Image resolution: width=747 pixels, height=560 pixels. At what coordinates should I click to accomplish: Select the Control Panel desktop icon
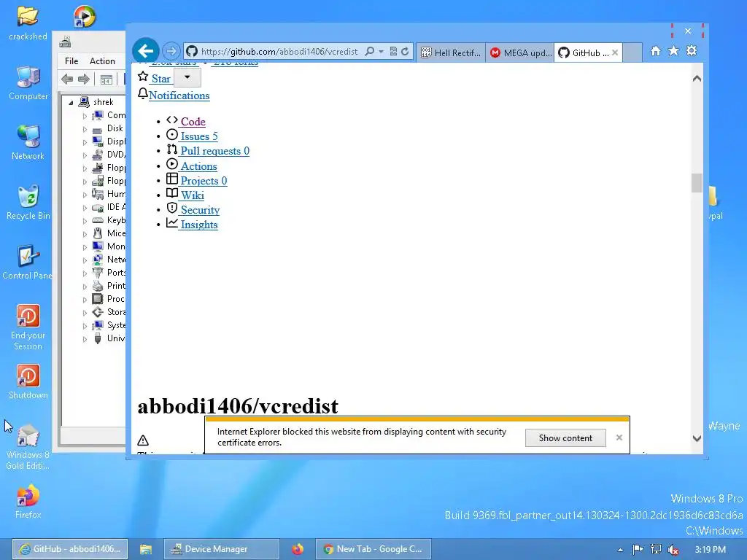click(x=27, y=262)
